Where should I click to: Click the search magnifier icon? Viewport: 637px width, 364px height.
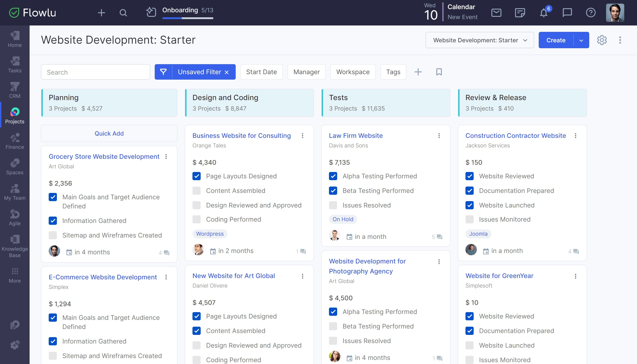tap(123, 13)
